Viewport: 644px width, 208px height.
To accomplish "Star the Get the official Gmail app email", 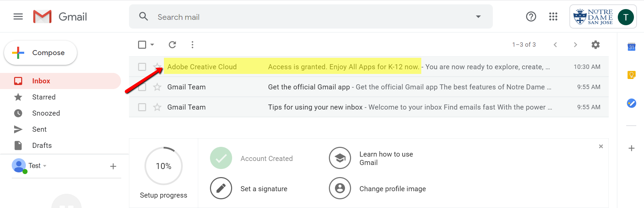I will point(157,87).
